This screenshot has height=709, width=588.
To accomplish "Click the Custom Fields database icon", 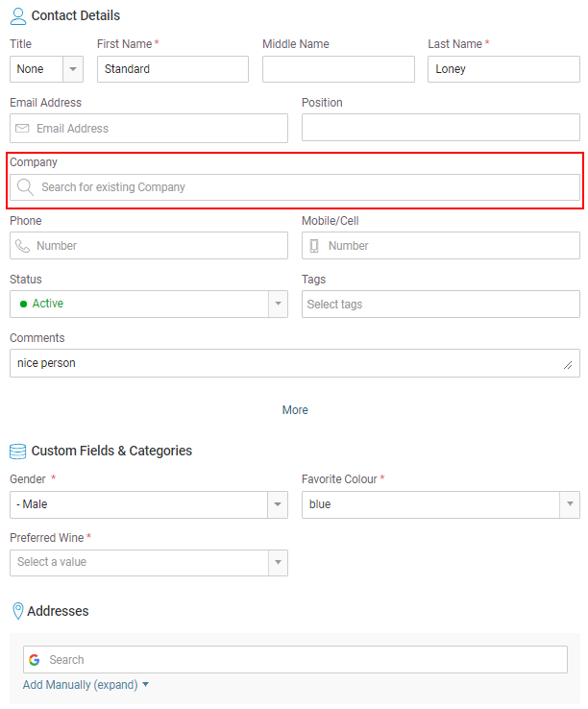I will [x=18, y=451].
